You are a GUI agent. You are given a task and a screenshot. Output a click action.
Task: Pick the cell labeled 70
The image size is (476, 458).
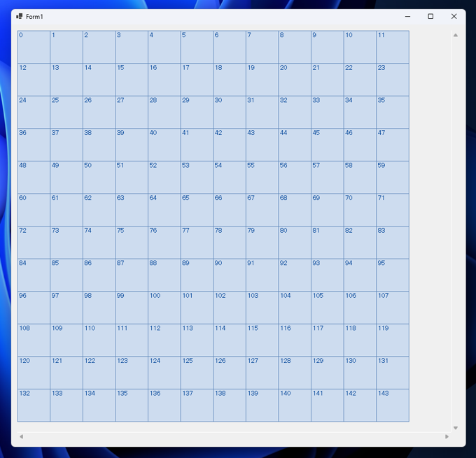click(x=360, y=210)
